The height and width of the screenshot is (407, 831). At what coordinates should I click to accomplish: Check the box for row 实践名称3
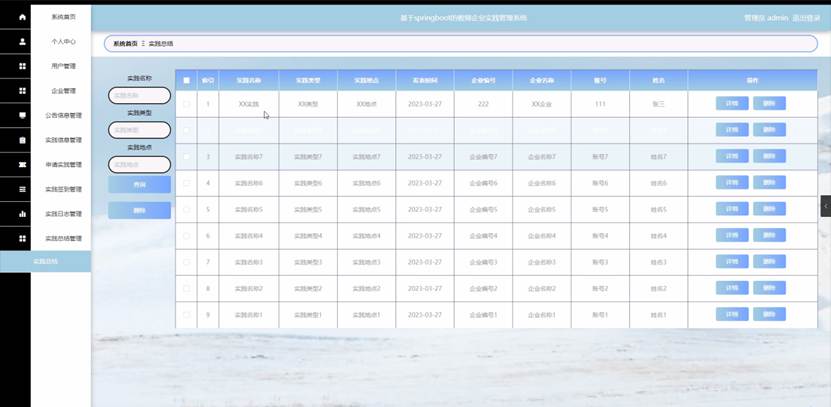(x=186, y=262)
